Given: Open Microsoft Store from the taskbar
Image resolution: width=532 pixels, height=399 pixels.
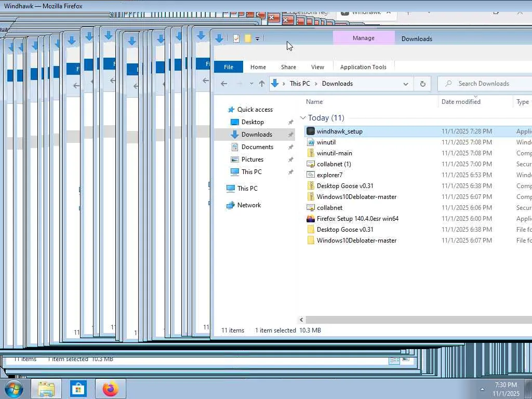Looking at the screenshot, I should 78,389.
